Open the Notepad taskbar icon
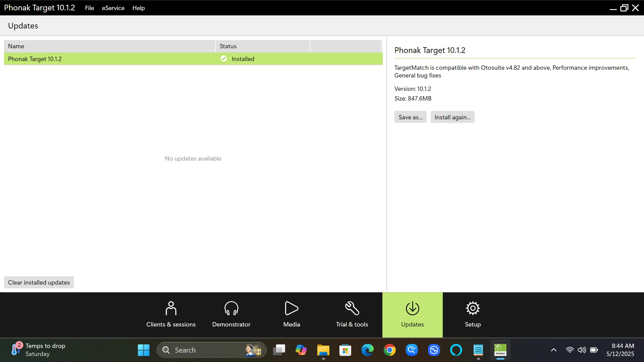This screenshot has height=362, width=644. coord(478,350)
